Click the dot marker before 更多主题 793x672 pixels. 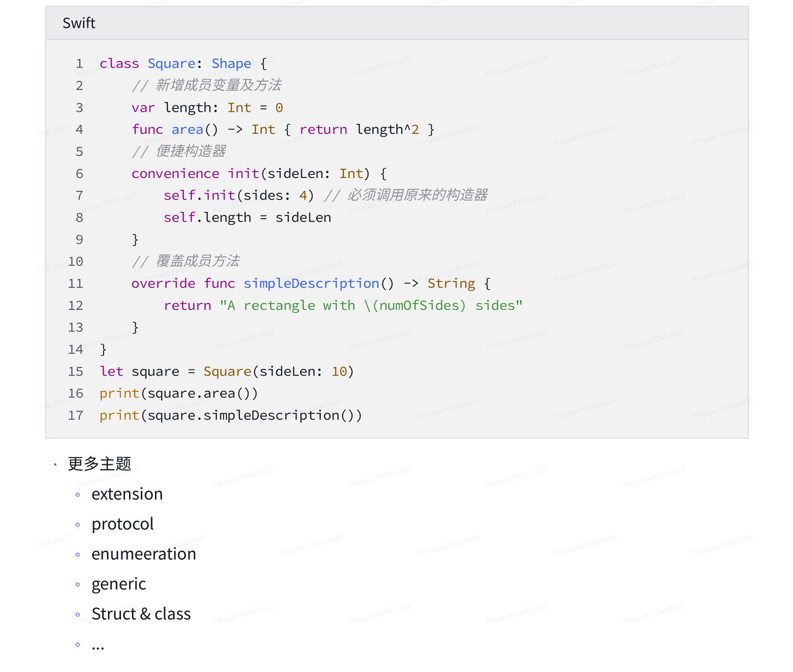55,463
